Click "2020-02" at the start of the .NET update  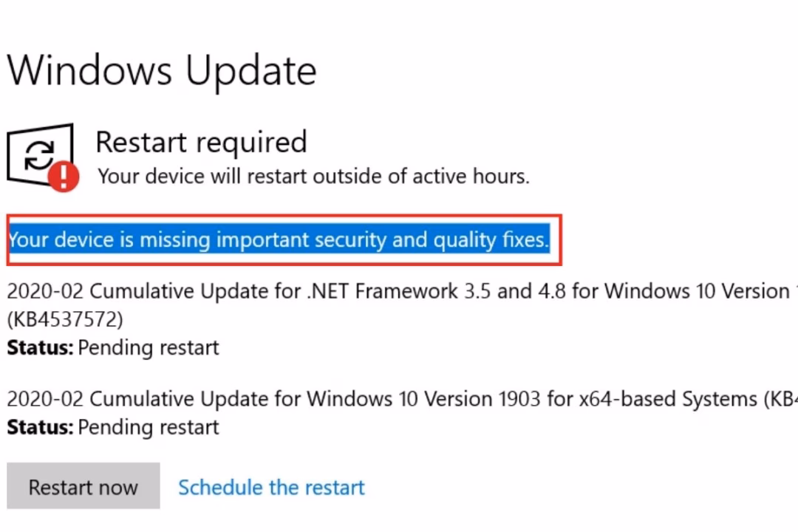tap(44, 291)
